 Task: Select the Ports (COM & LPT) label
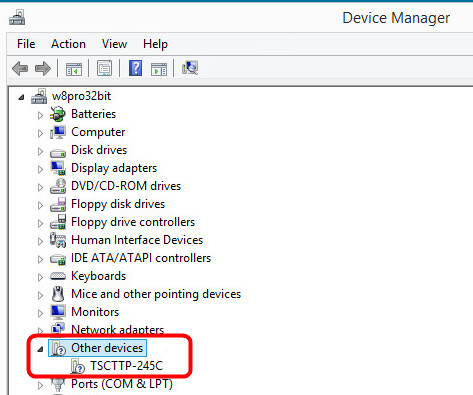tap(122, 384)
